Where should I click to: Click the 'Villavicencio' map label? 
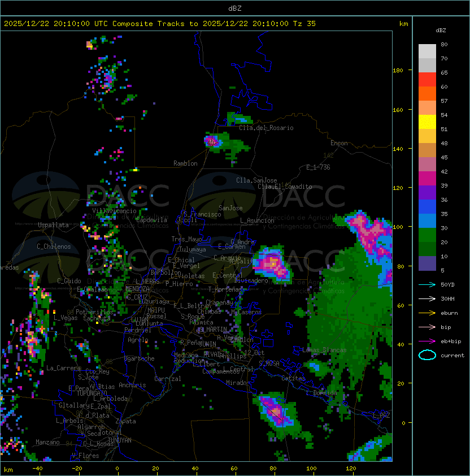(114, 211)
